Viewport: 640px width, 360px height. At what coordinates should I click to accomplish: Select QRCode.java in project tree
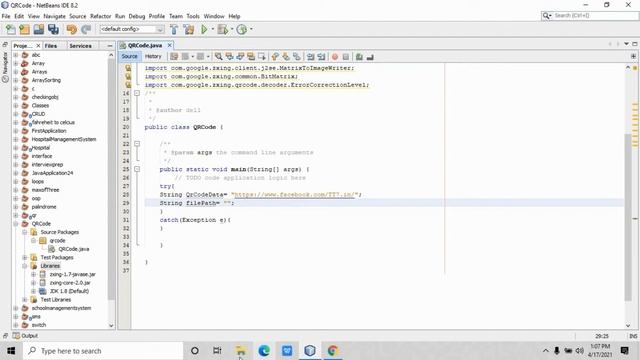coord(73,249)
